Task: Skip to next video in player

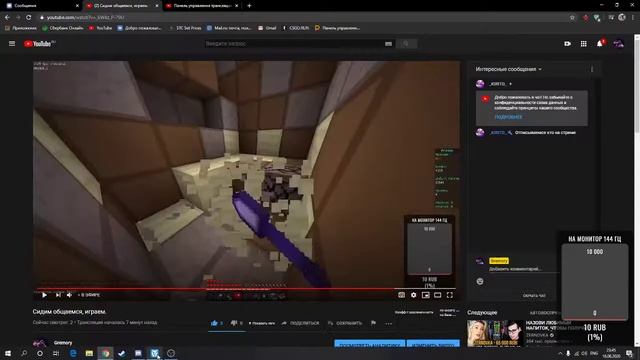Action: [x=58, y=295]
